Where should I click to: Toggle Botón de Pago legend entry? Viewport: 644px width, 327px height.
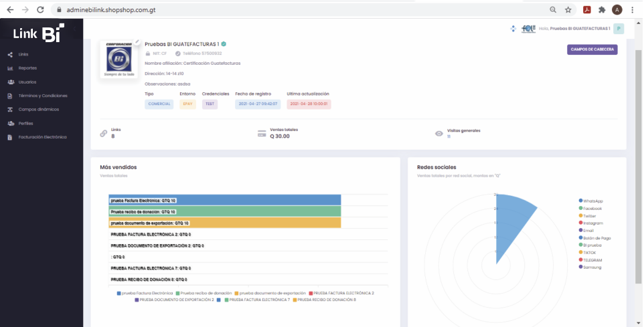pyautogui.click(x=594, y=238)
